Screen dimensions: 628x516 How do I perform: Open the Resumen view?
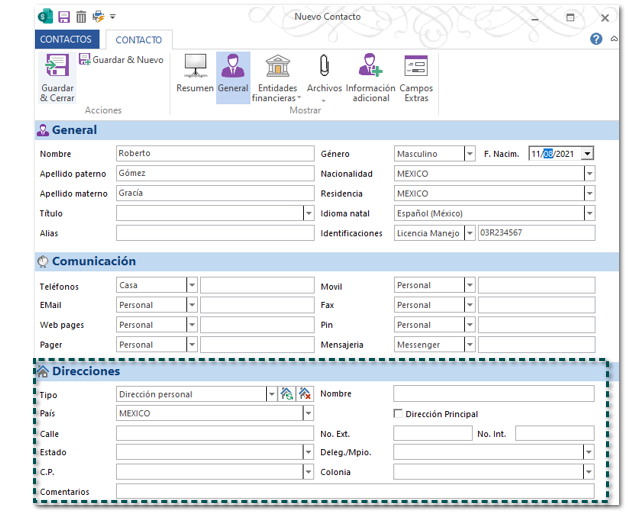coord(195,70)
